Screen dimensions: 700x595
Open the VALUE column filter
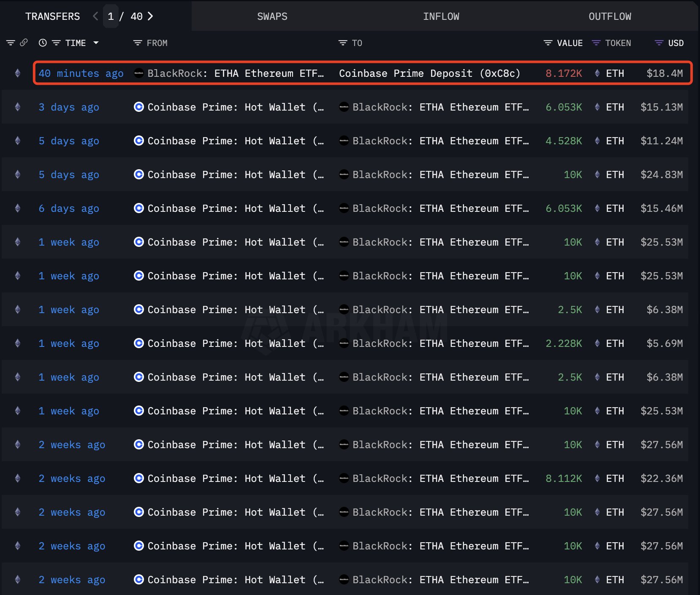point(548,43)
